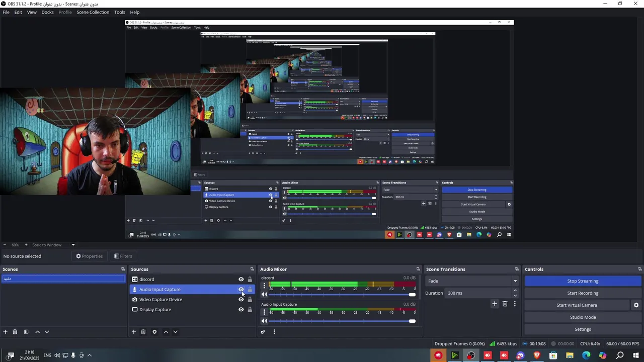Pop out the Scenes dock

(x=123, y=269)
